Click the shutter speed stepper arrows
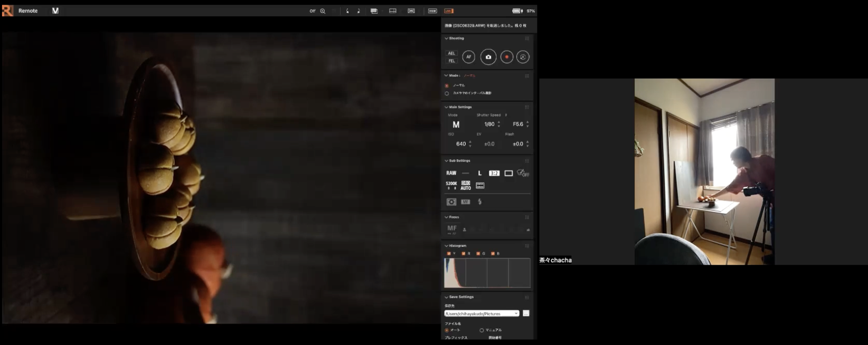 pyautogui.click(x=499, y=124)
